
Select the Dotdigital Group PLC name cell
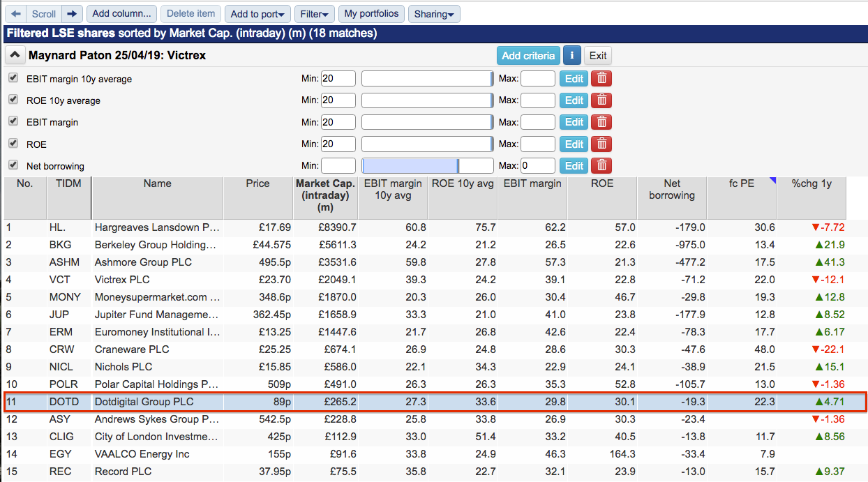click(x=144, y=402)
